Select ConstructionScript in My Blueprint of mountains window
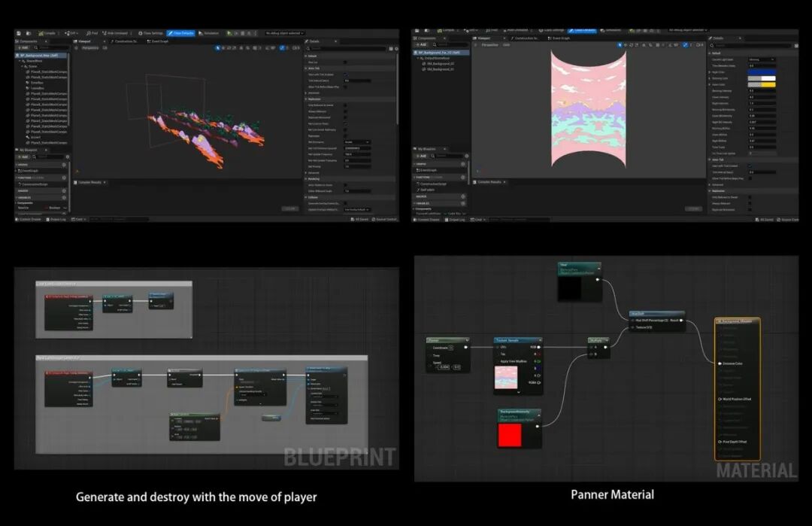This screenshot has width=812, height=526. (x=34, y=184)
